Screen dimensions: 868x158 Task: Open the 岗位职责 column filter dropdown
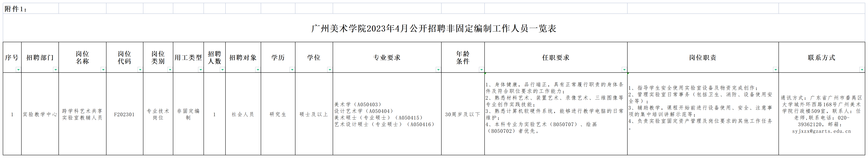pos(775,70)
